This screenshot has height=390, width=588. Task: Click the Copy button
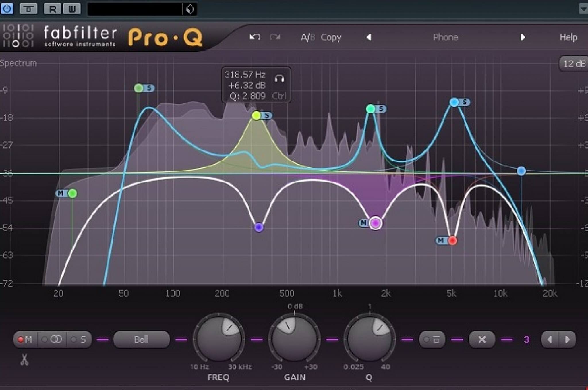point(331,37)
